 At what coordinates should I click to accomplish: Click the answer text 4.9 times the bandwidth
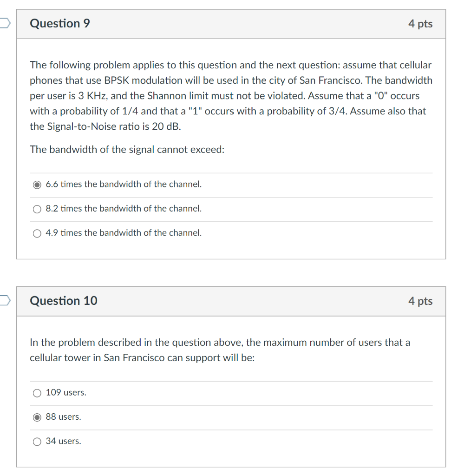click(x=123, y=232)
